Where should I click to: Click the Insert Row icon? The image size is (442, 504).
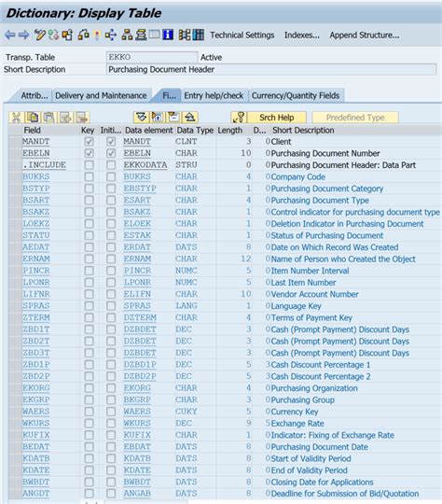(65, 118)
